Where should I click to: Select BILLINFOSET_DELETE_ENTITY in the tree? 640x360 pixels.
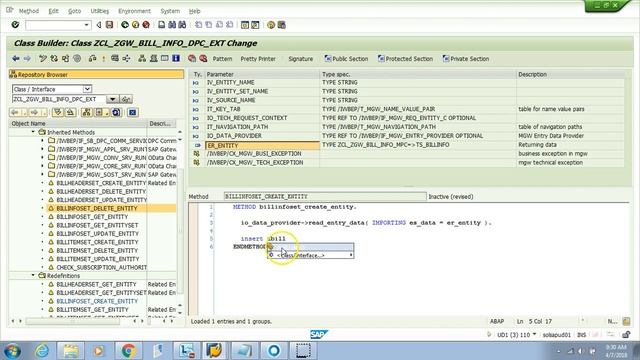[97, 208]
